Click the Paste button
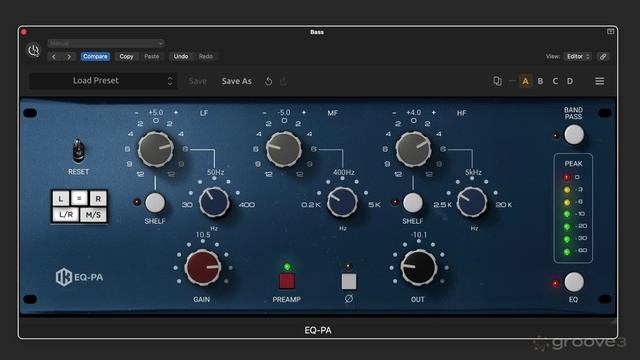Screen dimensions: 640x360 coord(151,57)
